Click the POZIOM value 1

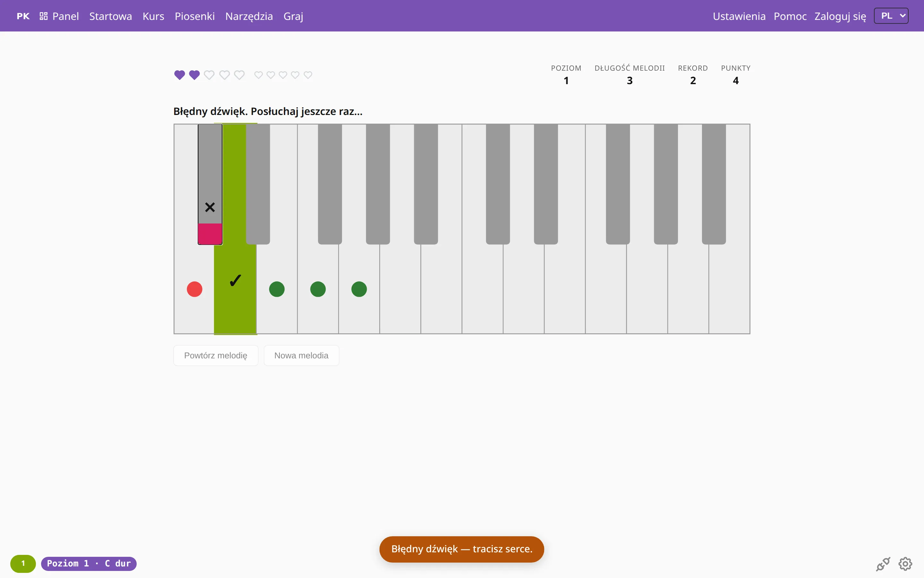(x=566, y=81)
